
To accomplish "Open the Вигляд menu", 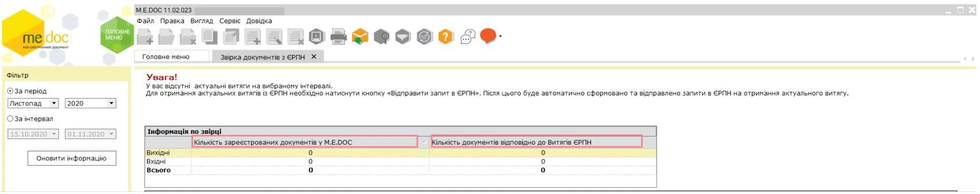I will [202, 21].
